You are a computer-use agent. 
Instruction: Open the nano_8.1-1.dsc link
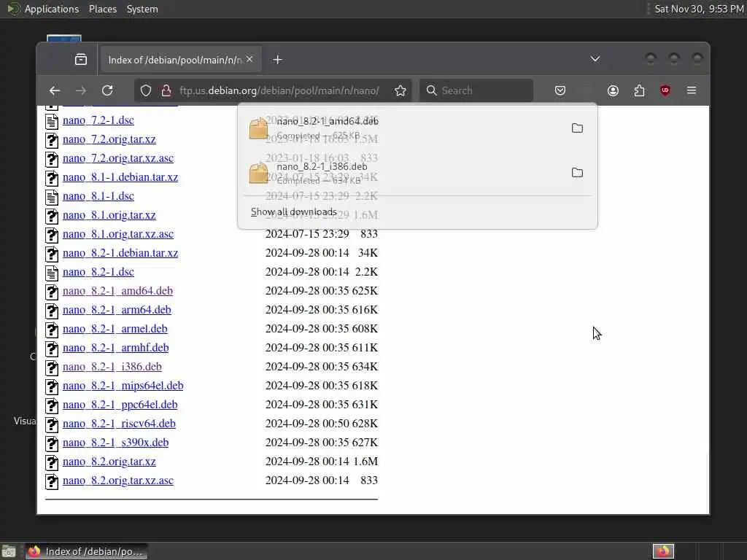98,196
